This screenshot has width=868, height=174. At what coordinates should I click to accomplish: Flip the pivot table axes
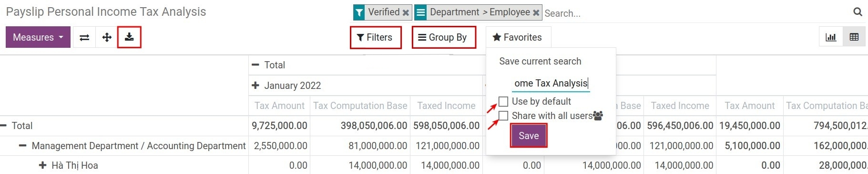tap(84, 37)
